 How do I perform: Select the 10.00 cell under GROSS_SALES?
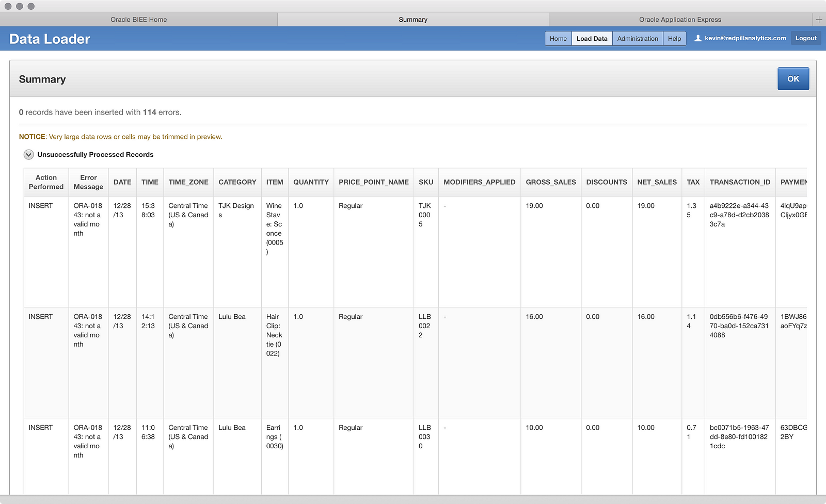point(551,457)
